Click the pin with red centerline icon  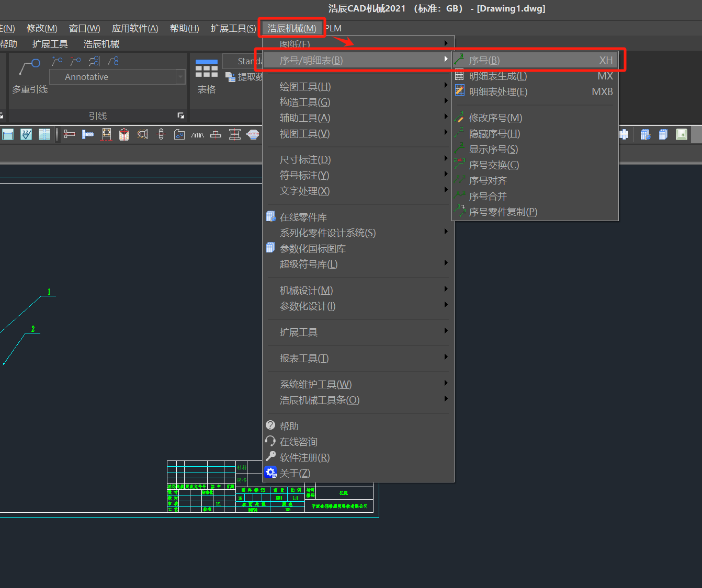[x=161, y=134]
